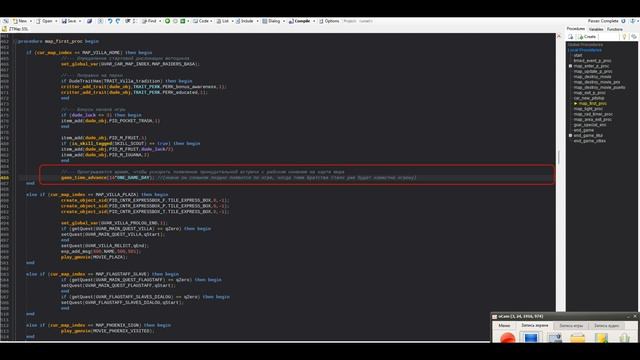
Task: Start recording with oCam red button
Action: [507, 338]
